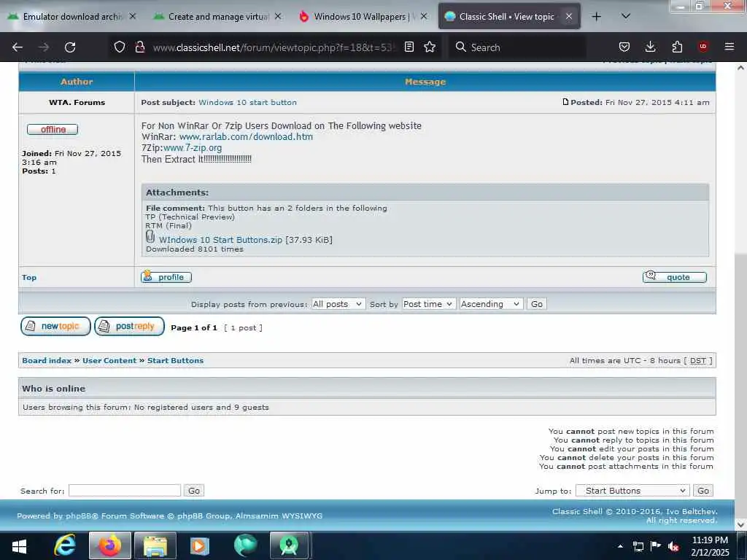The image size is (747, 560).
Task: Go back to the previous page
Action: point(18,47)
